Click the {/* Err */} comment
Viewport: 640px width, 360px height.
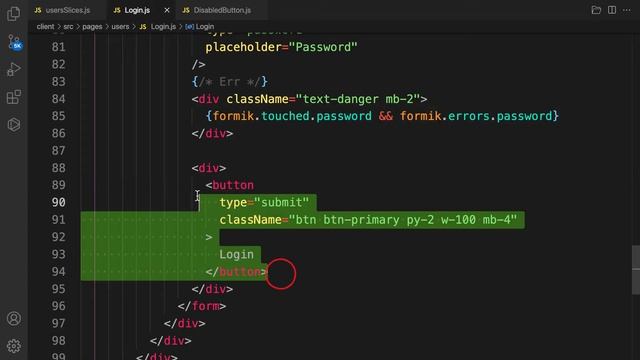click(x=230, y=82)
